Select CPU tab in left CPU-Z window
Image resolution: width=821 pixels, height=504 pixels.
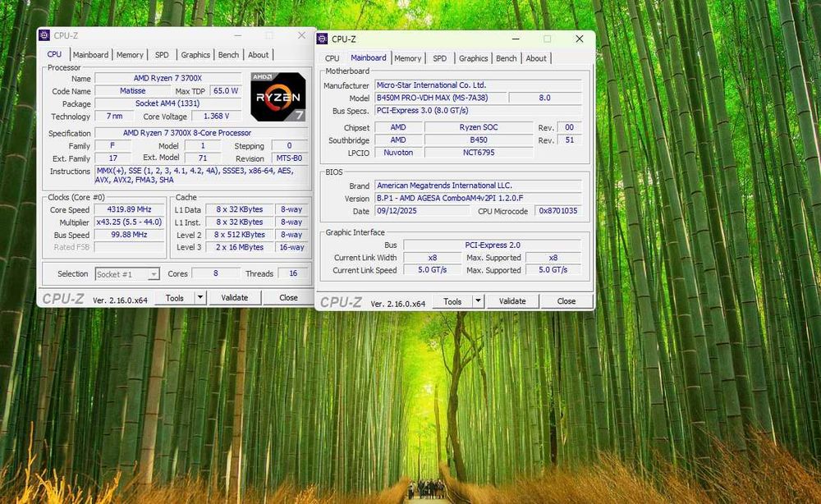(54, 54)
